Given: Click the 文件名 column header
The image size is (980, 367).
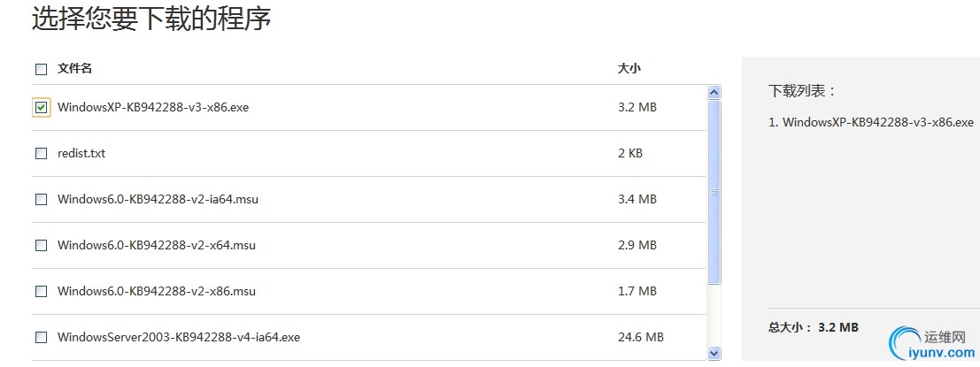Looking at the screenshot, I should point(75,68).
